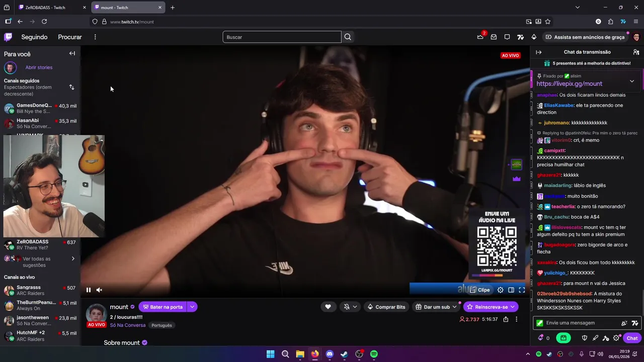The width and height of the screenshot is (644, 362).
Task: Open player settings gear
Action: pyautogui.click(x=500, y=290)
